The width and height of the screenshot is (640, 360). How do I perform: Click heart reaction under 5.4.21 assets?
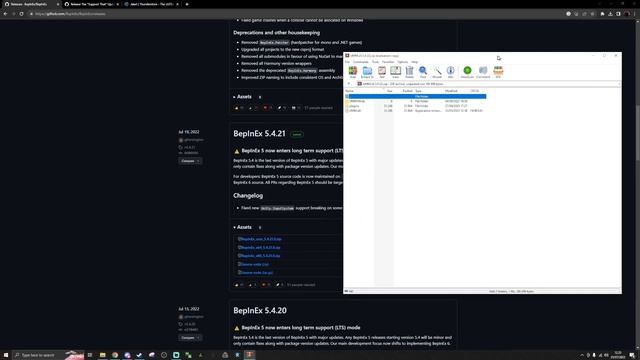(266, 284)
